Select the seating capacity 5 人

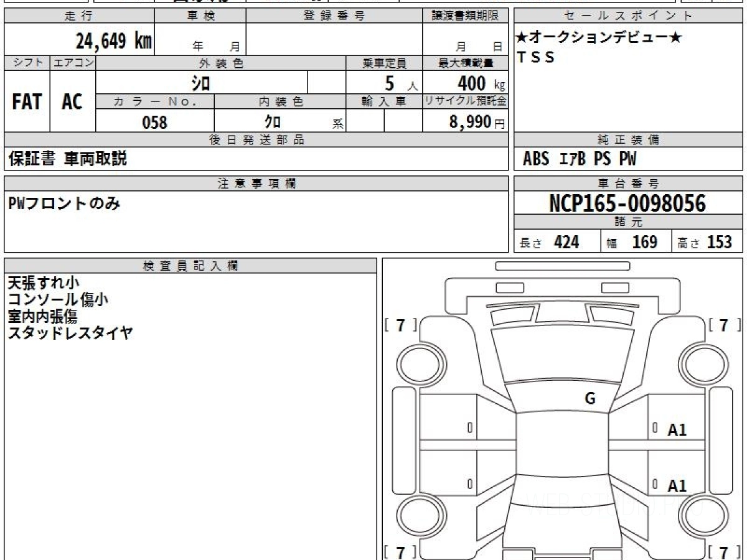coord(402,83)
